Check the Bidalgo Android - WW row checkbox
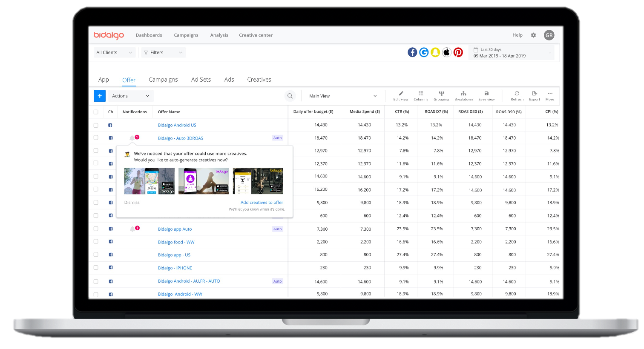Image resolution: width=644 pixels, height=349 pixels. click(96, 294)
